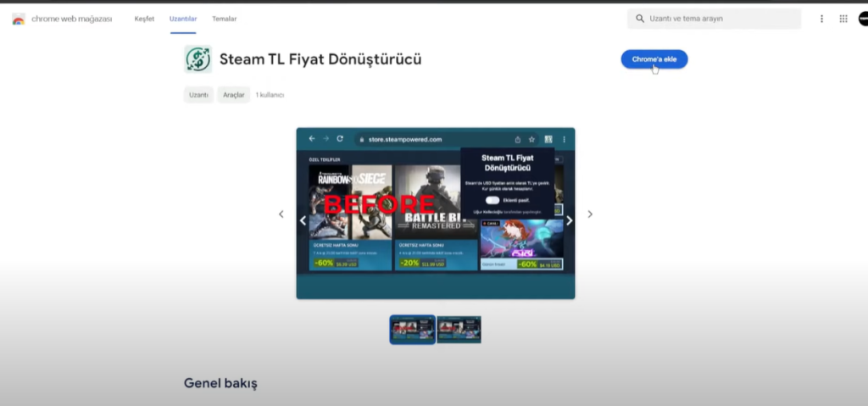Open the Google apps grid icon
The width and height of the screenshot is (868, 406).
pos(843,19)
